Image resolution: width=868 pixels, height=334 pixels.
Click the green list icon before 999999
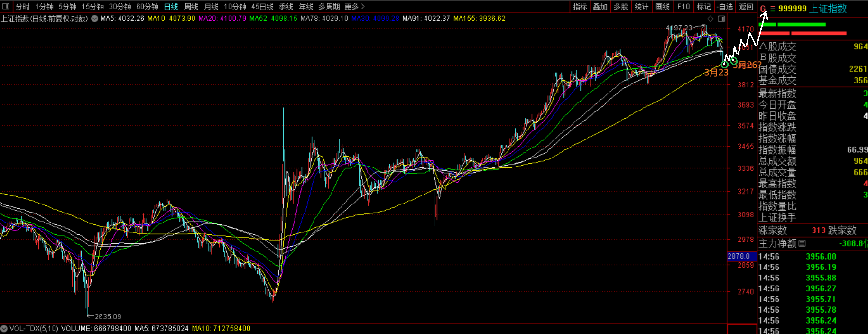[x=773, y=9]
